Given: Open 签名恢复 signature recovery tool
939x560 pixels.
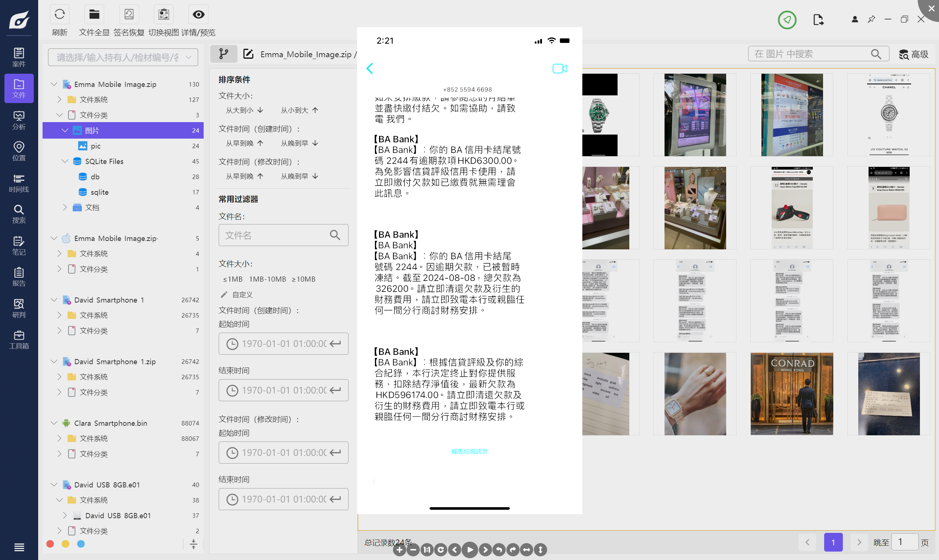Looking at the screenshot, I should click(129, 15).
